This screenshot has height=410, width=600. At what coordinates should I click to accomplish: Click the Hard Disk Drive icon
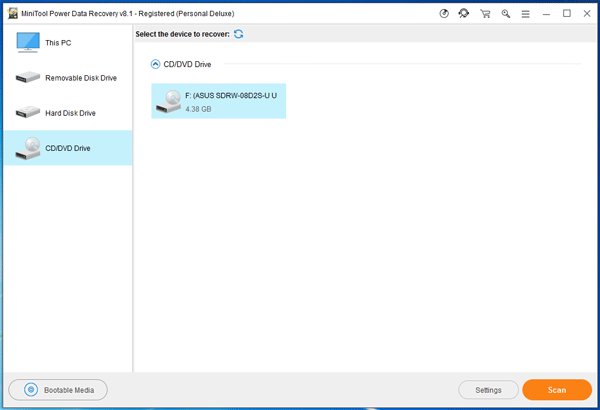(x=28, y=112)
